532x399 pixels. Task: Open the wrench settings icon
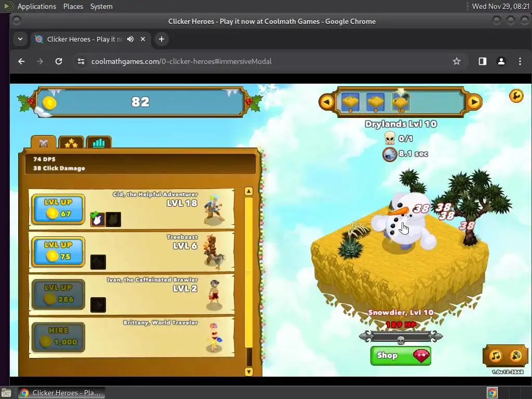[x=516, y=96]
